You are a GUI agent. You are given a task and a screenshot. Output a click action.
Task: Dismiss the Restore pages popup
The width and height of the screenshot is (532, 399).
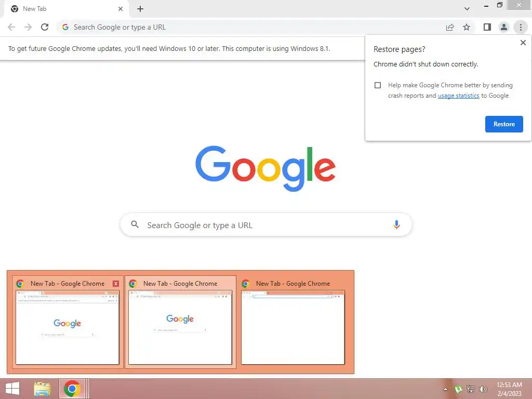[523, 43]
